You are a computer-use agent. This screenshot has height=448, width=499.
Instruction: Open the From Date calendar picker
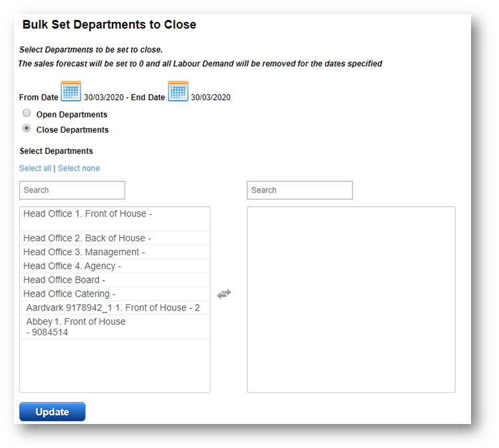(x=71, y=91)
